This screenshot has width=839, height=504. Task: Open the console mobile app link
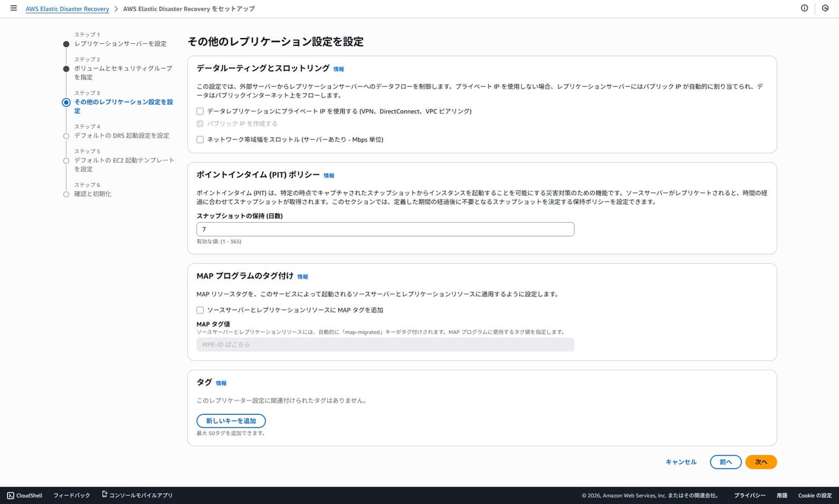(x=137, y=495)
